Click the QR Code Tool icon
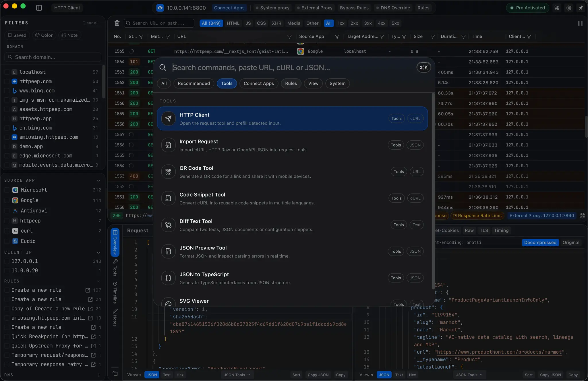The height and width of the screenshot is (381, 588). pos(169,172)
